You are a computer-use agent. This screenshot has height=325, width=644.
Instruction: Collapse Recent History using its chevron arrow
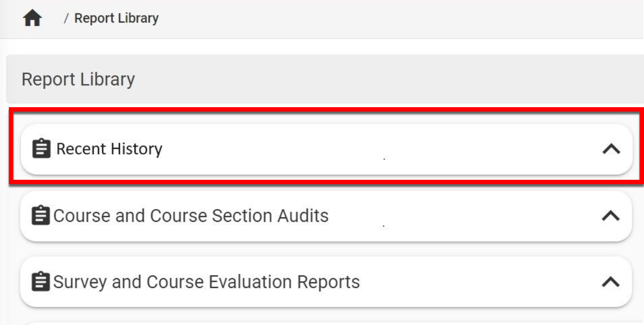611,150
